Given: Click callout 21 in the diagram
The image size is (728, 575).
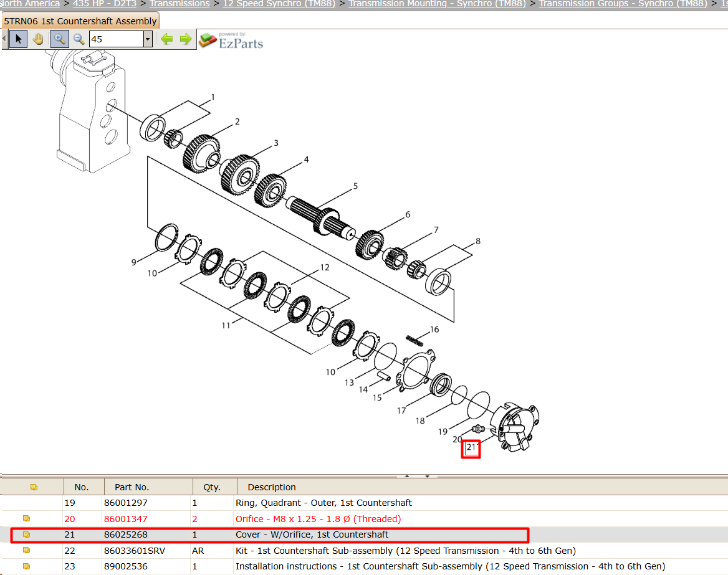Looking at the screenshot, I should [471, 447].
